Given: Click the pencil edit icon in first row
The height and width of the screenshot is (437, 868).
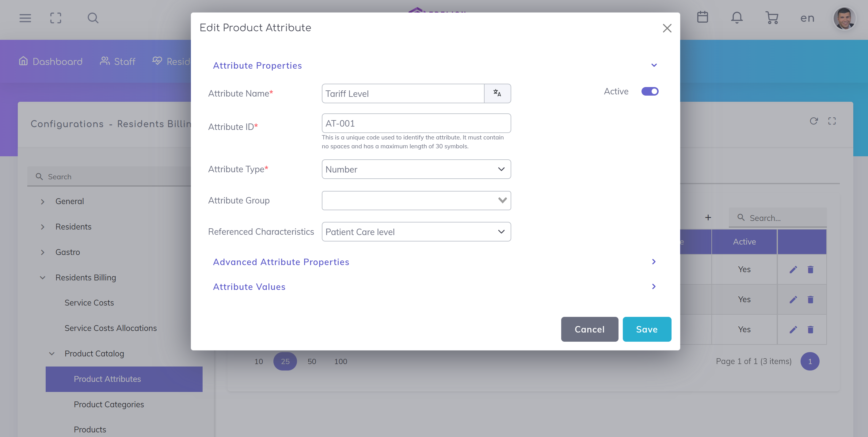Looking at the screenshot, I should point(793,269).
